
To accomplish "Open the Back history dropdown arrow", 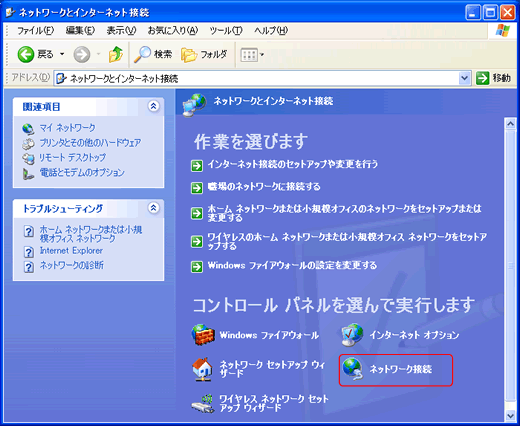I will (62, 54).
